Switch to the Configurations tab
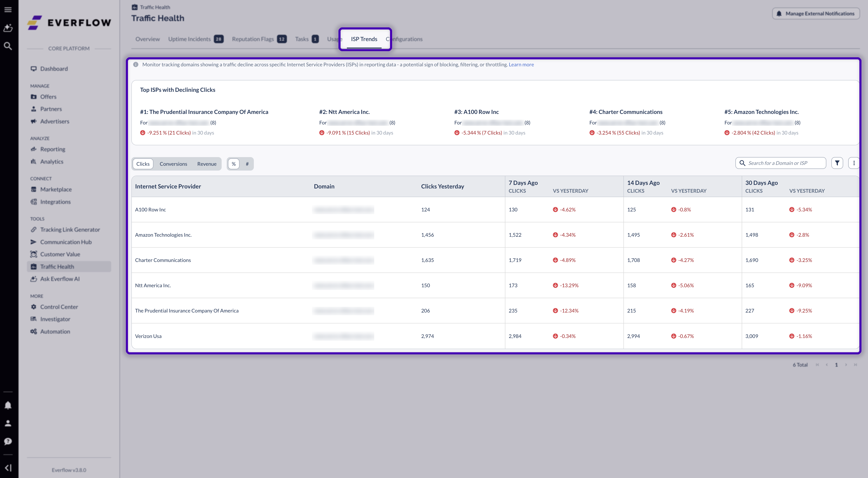The image size is (868, 478). pos(404,39)
